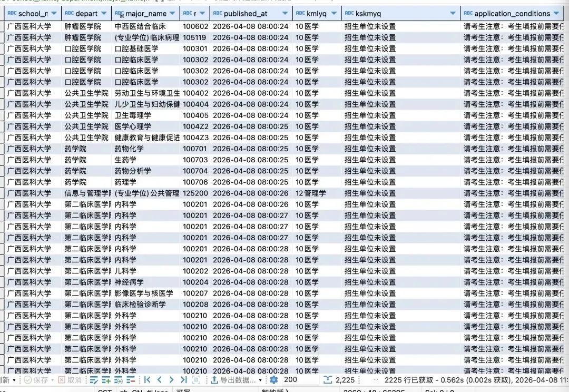
Task: Select the published_at cell in the 125200 row
Action: click(251, 193)
